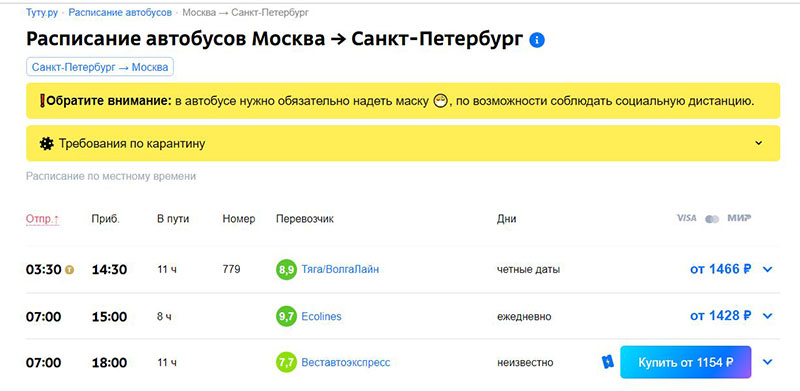Expand details for the Веставтоэкспресс trip
Viewport: 800px width, 391px height.
click(767, 362)
